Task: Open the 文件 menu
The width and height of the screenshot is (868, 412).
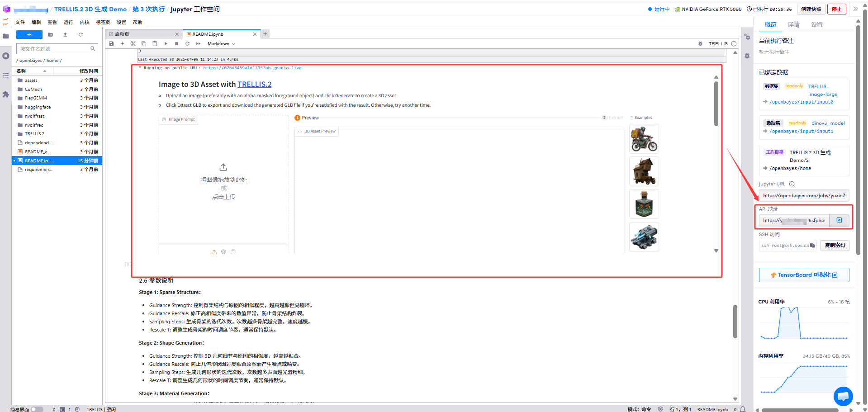Action: (20, 22)
